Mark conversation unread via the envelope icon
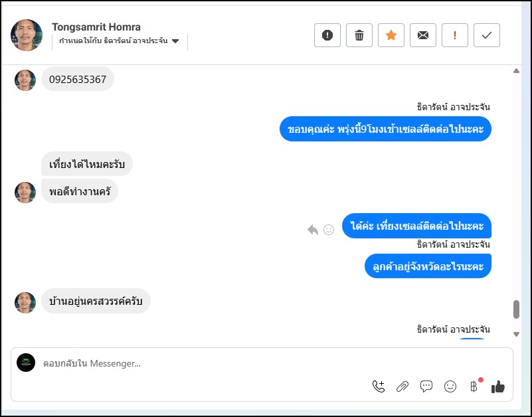The height and width of the screenshot is (417, 532). pyautogui.click(x=423, y=35)
